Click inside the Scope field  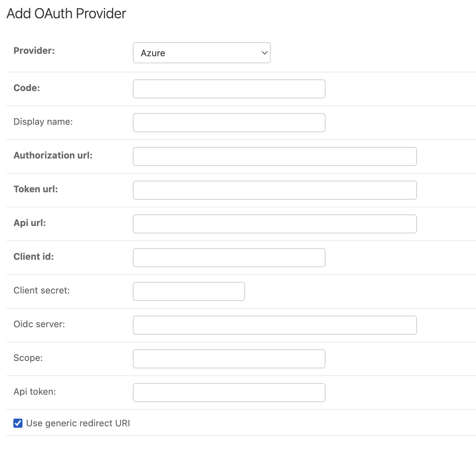coord(229,359)
